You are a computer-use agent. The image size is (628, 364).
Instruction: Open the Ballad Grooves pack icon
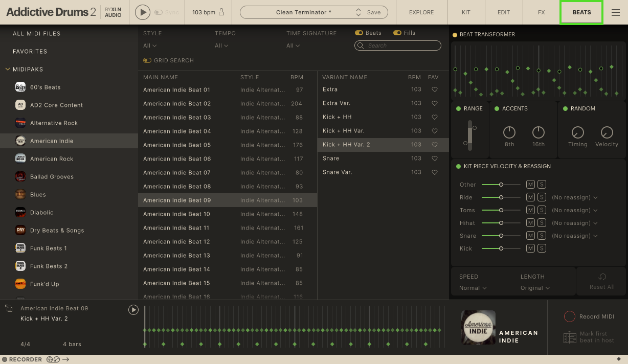pyautogui.click(x=20, y=177)
